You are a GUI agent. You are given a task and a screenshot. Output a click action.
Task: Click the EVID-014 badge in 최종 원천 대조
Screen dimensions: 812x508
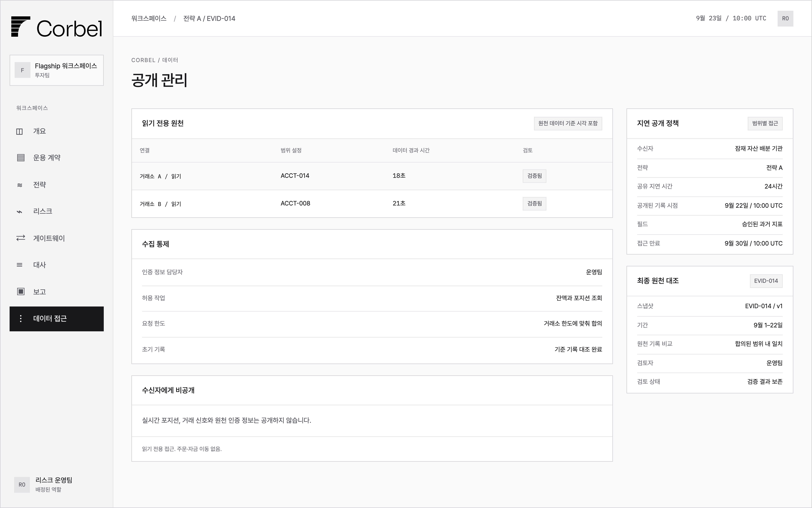point(766,281)
